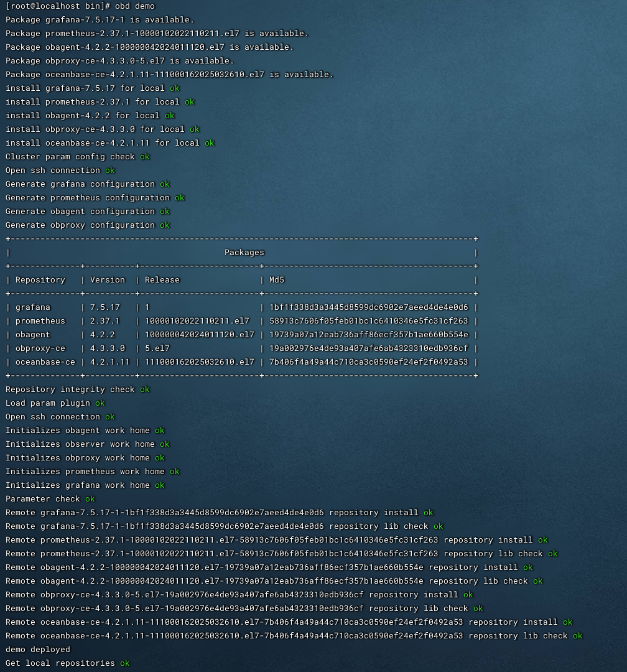This screenshot has height=672, width=627.
Task: Click "obagent" cell in Packages table
Action: click(32, 335)
